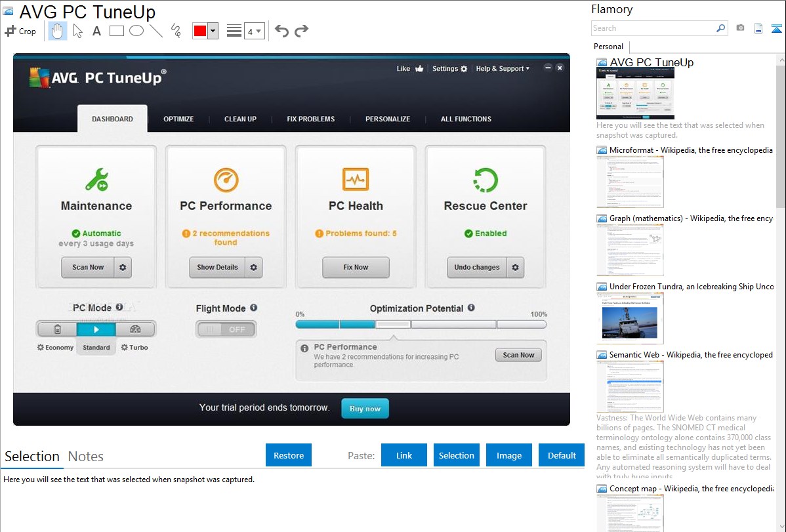Viewport: 786px width, 532px height.
Task: Click the Maintenance wrench icon
Action: [x=96, y=180]
